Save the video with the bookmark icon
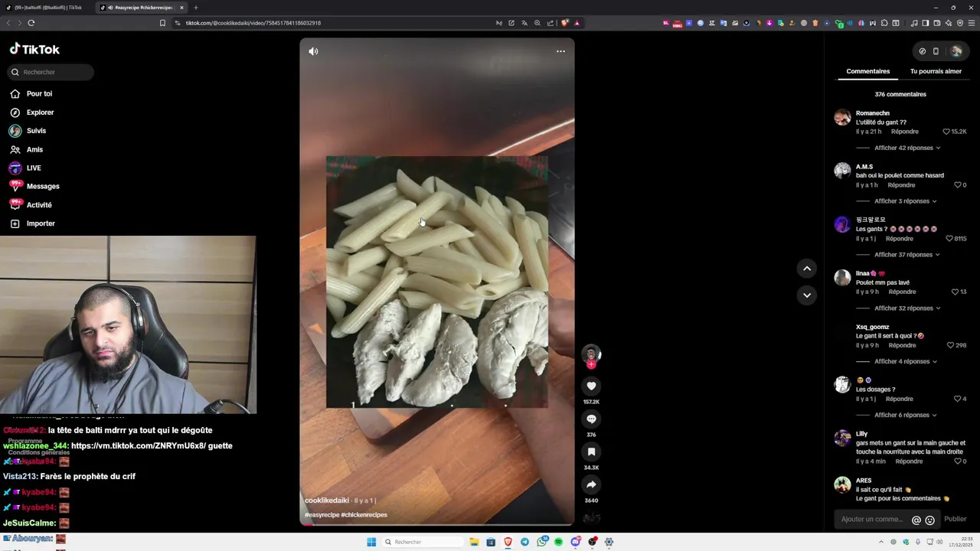Viewport: 980px width, 551px height. (591, 452)
